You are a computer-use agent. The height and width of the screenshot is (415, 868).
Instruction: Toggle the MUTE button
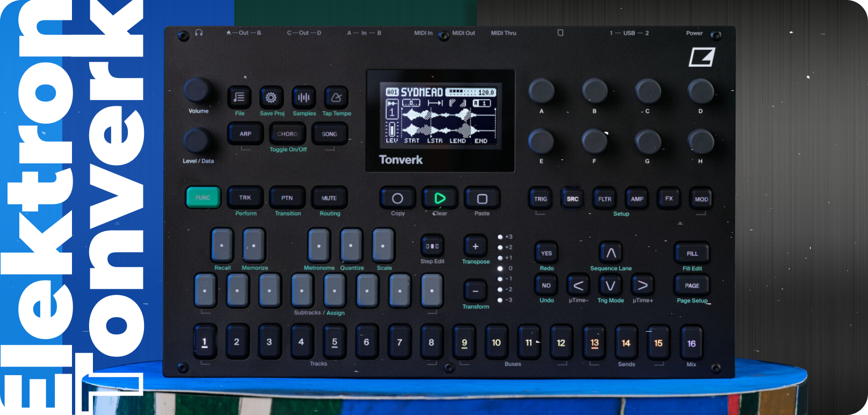click(x=329, y=198)
